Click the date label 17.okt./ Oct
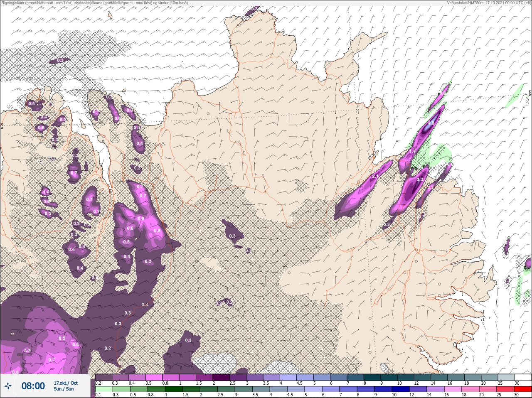The height and width of the screenshot is (398, 532). click(x=66, y=383)
